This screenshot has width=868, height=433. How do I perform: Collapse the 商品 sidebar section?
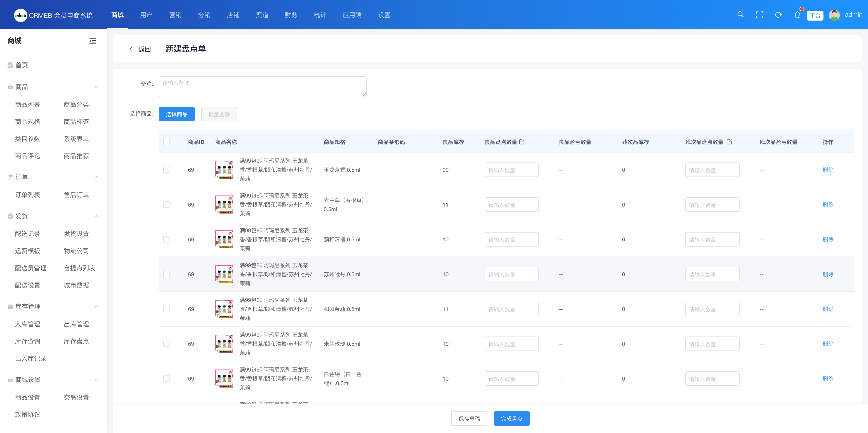pyautogui.click(x=96, y=87)
